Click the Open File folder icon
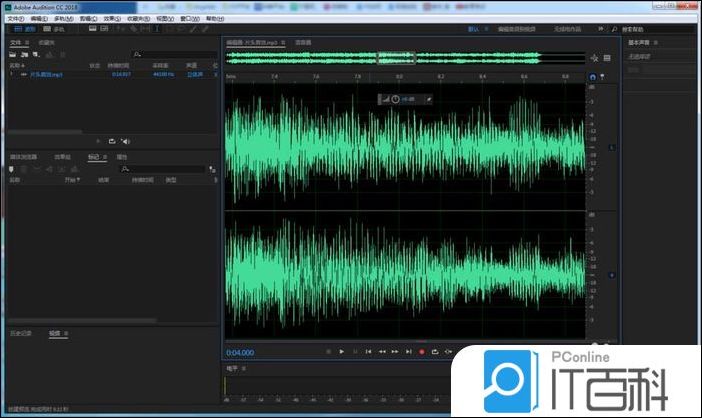The width and height of the screenshot is (702, 418). pos(12,54)
